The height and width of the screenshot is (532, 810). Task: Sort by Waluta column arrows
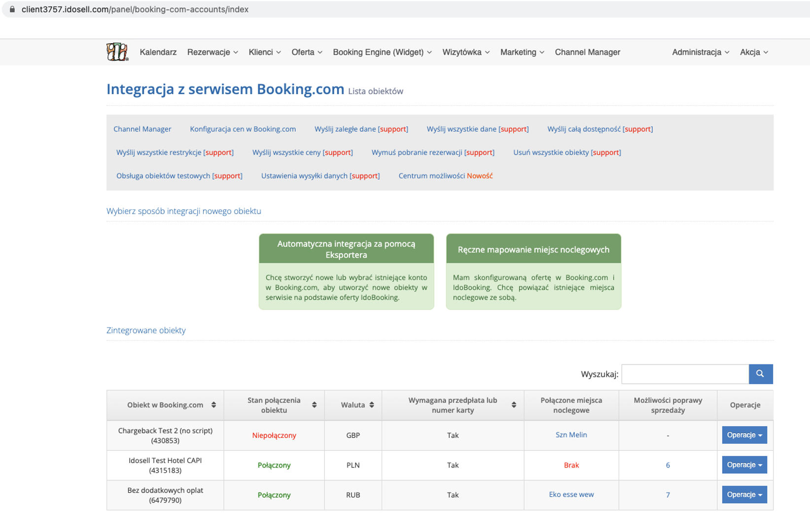pyautogui.click(x=372, y=405)
